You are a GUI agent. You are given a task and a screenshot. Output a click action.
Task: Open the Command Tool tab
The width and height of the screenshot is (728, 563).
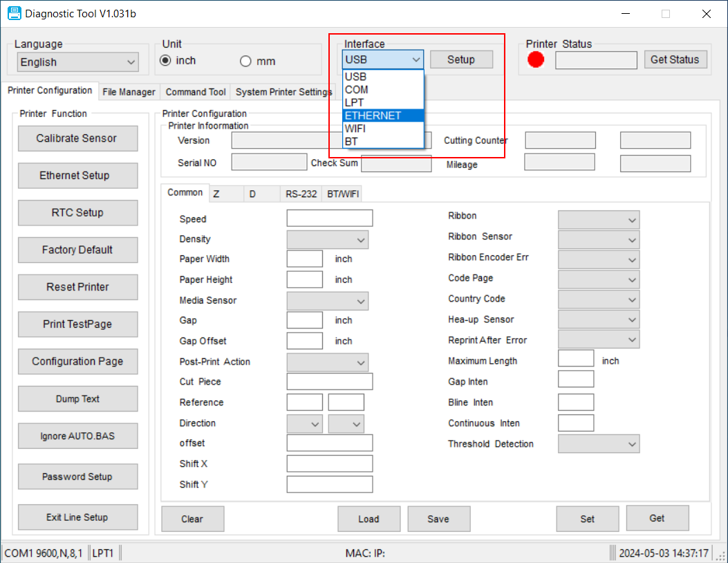[x=196, y=92]
